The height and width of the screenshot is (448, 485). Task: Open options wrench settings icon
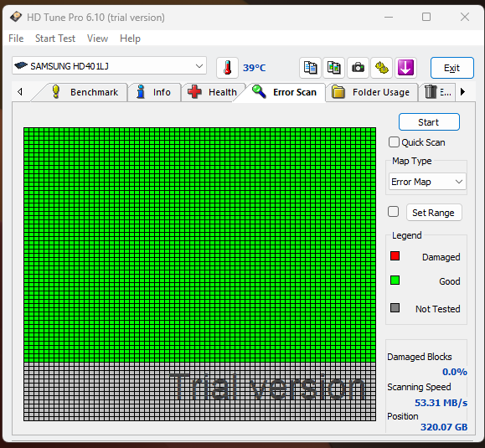coord(382,68)
